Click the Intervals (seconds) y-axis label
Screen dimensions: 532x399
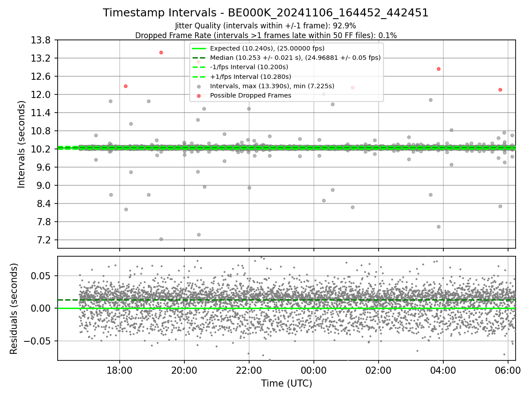click(22, 144)
